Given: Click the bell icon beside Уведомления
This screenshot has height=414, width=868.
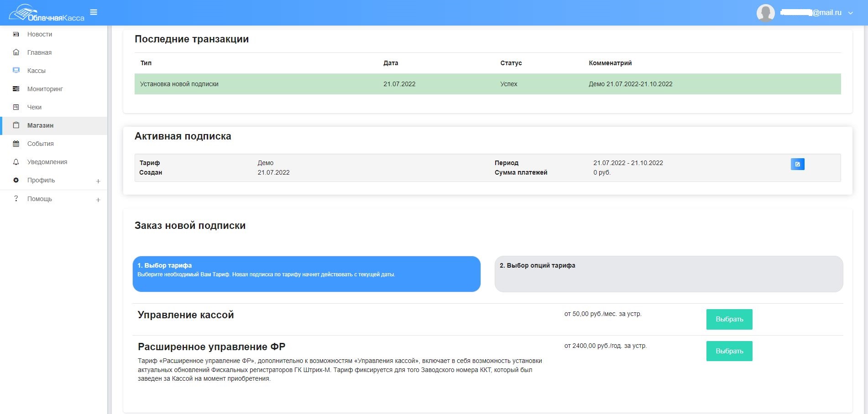Looking at the screenshot, I should pyautogui.click(x=16, y=162).
